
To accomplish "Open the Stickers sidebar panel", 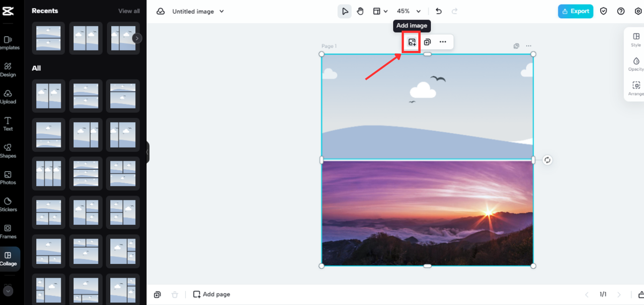I will [8, 205].
